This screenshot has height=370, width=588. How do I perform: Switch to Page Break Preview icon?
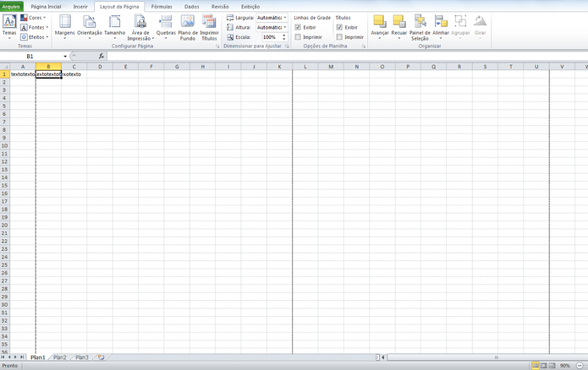(x=552, y=365)
